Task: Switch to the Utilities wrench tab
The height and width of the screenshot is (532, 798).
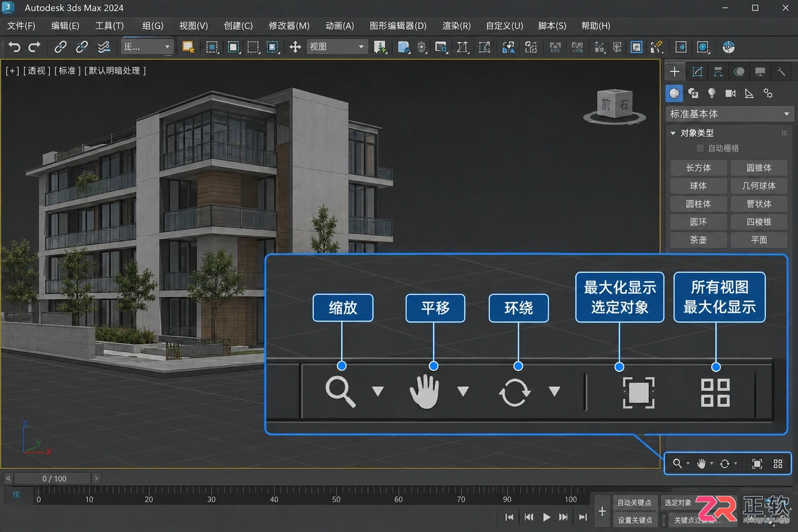Action: 781,71
